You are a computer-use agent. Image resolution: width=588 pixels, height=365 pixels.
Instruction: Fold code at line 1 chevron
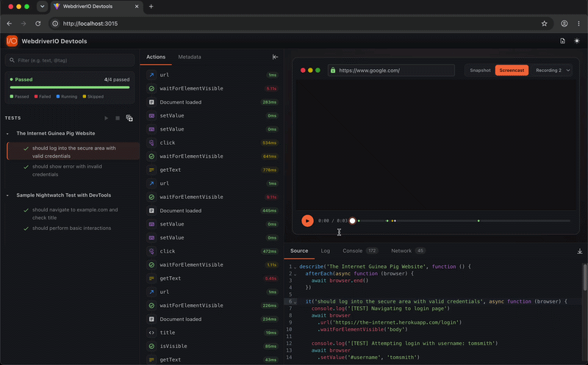point(295,267)
